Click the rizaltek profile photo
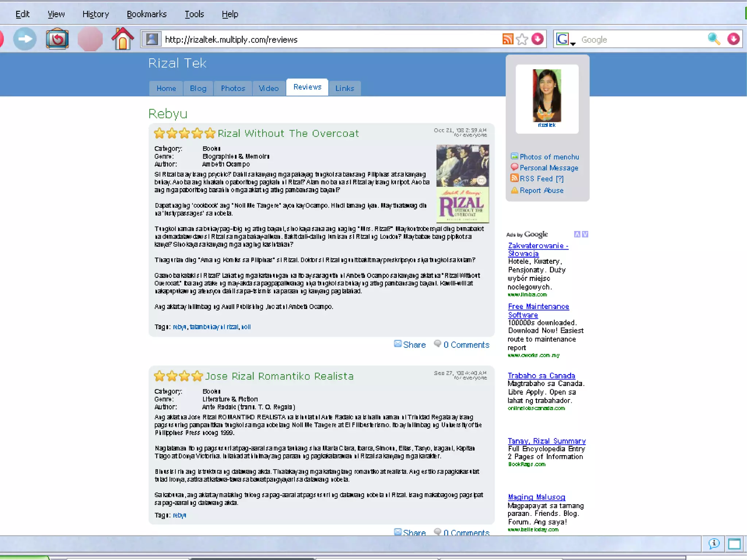Image resolution: width=747 pixels, height=560 pixels. [547, 96]
